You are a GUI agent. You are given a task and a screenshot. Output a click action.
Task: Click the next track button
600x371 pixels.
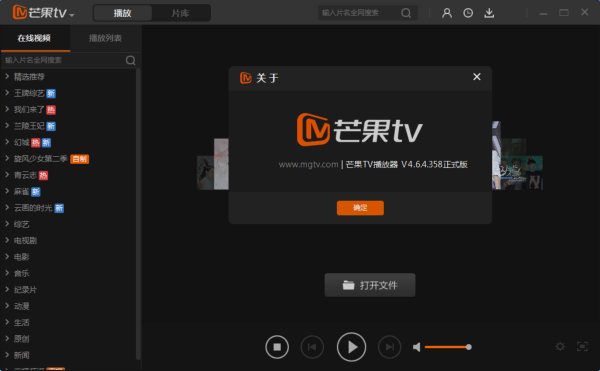(x=390, y=347)
